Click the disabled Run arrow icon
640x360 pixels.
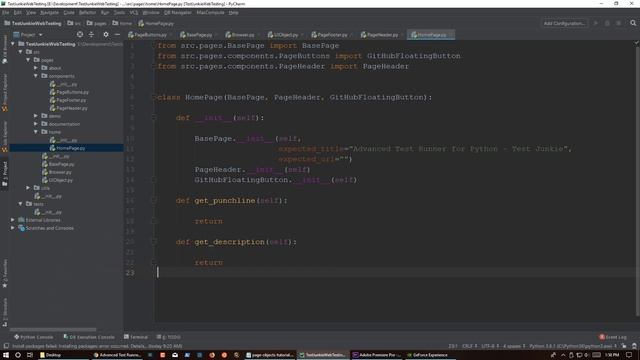[596, 23]
